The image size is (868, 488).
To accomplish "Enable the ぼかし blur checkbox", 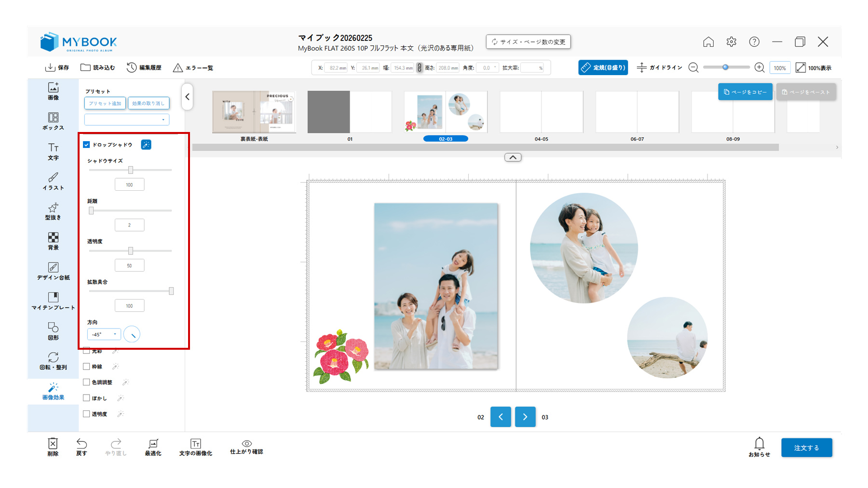I will coord(87,398).
